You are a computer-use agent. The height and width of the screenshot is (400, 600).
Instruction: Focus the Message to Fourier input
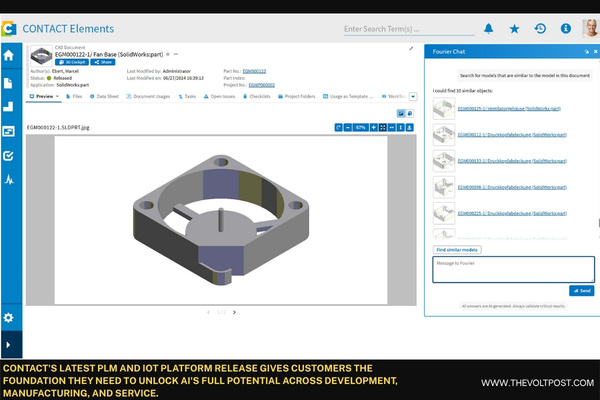point(514,270)
